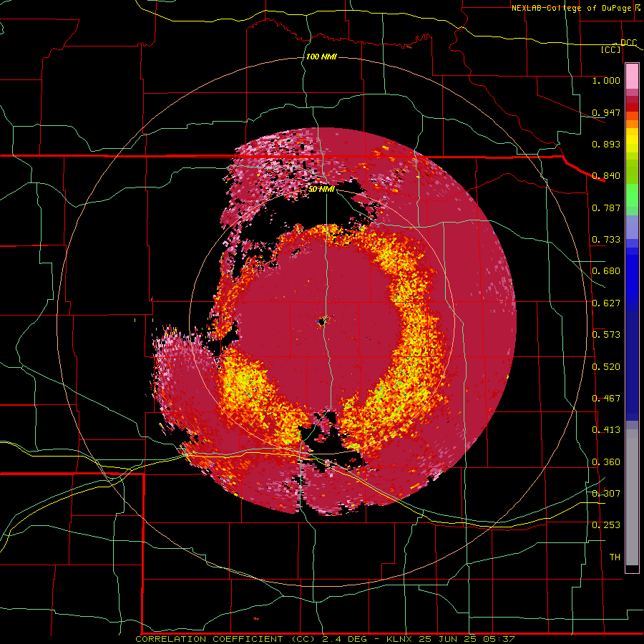Image resolution: width=644 pixels, height=644 pixels.
Task: Pick the bright green color bar segment
Action: 632,196
